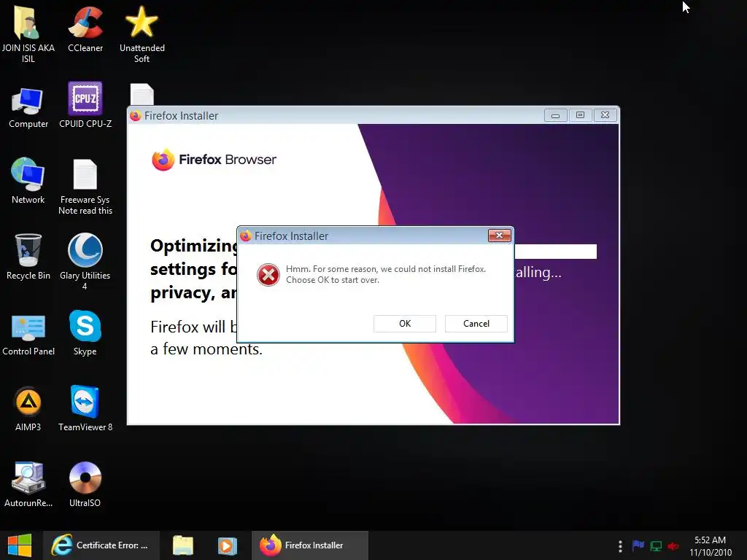The width and height of the screenshot is (747, 560).
Task: Select the Control Panel desktop icon
Action: click(28, 335)
